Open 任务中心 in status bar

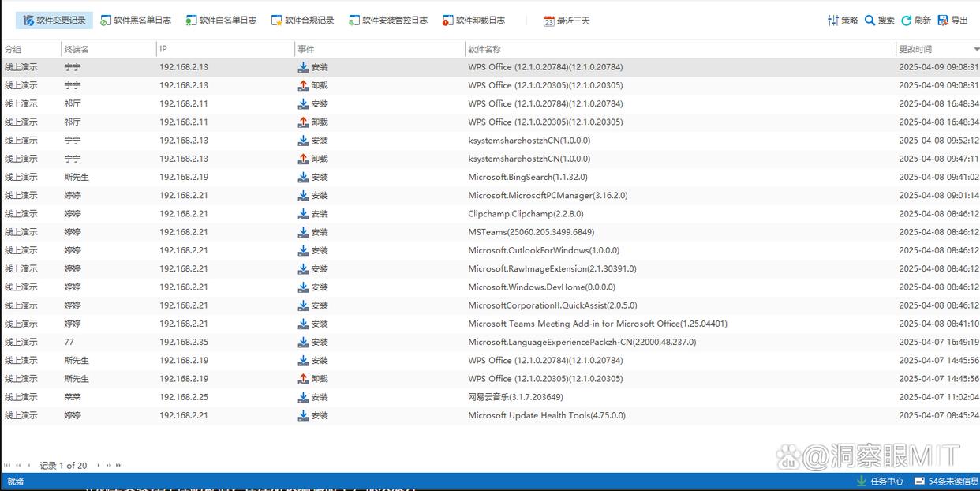pyautogui.click(x=880, y=482)
